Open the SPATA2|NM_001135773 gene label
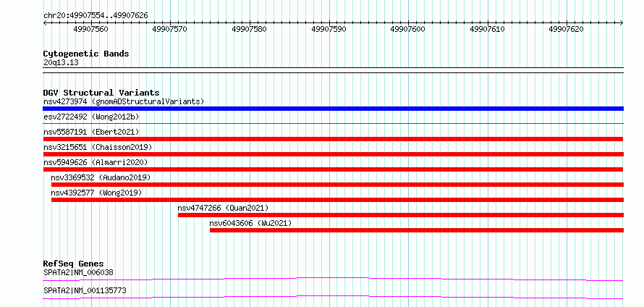 click(85, 291)
